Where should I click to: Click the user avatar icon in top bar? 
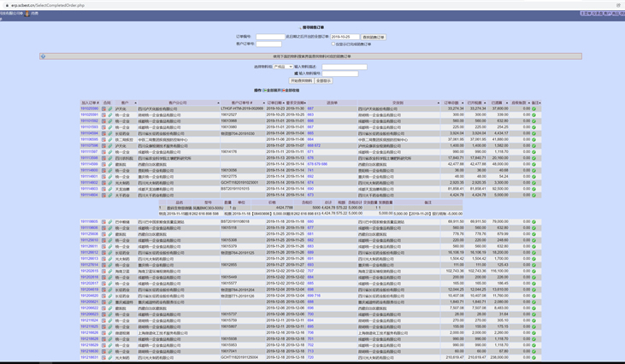[x=27, y=14]
